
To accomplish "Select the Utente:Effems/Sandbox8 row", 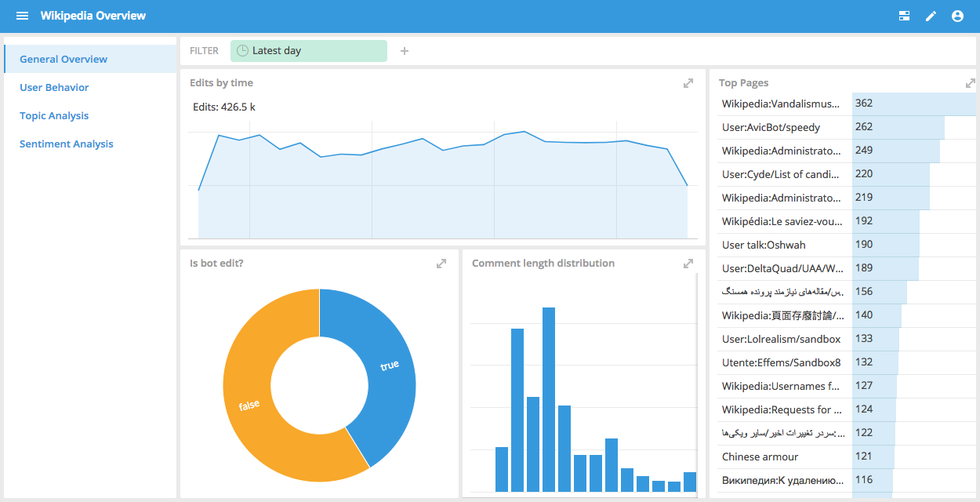I will tap(848, 362).
